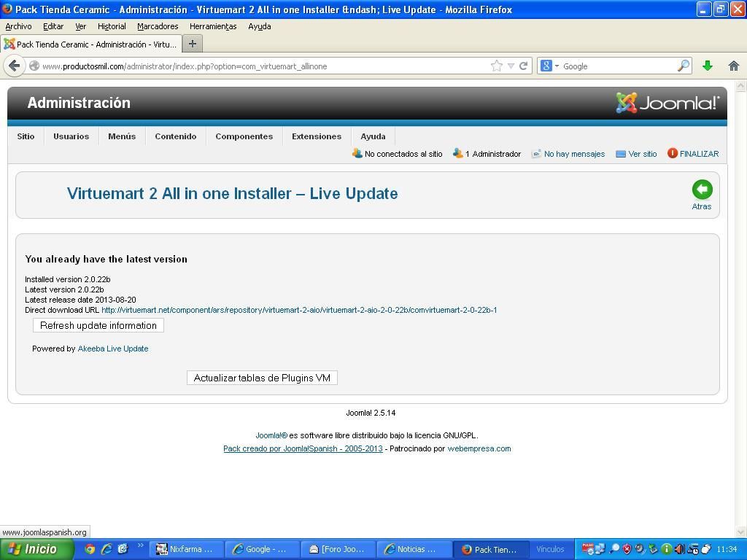Open the downloads green arrow icon
747x560 pixels.
708,66
